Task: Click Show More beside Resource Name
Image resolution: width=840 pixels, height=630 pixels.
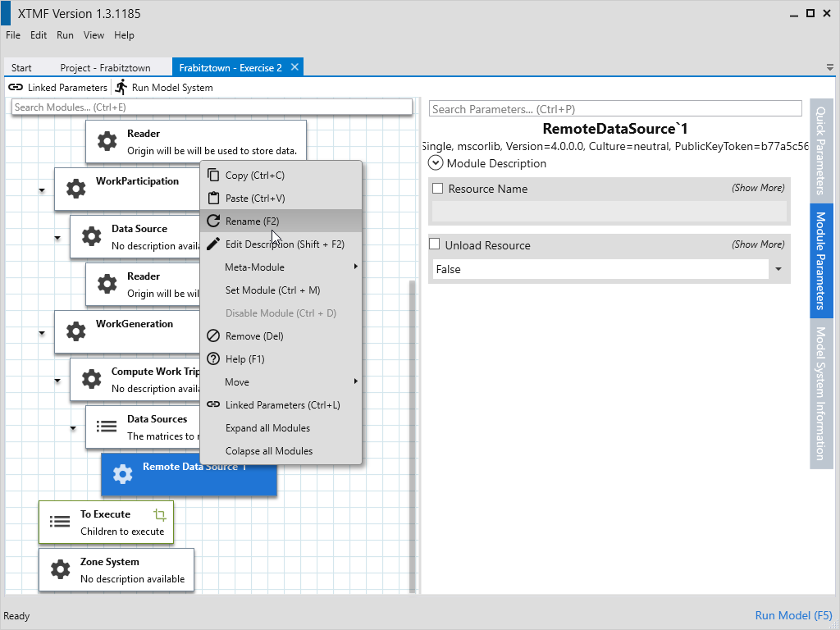Action: click(757, 188)
